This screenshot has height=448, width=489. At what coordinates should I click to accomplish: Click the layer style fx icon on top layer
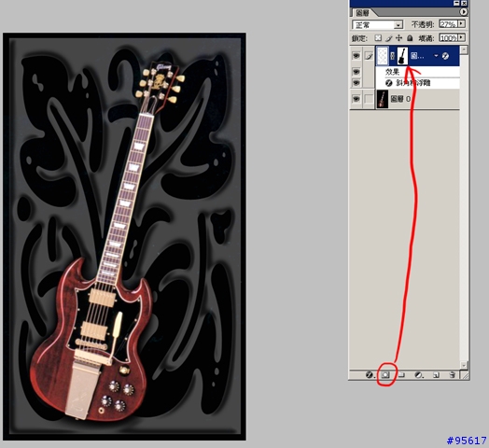446,56
